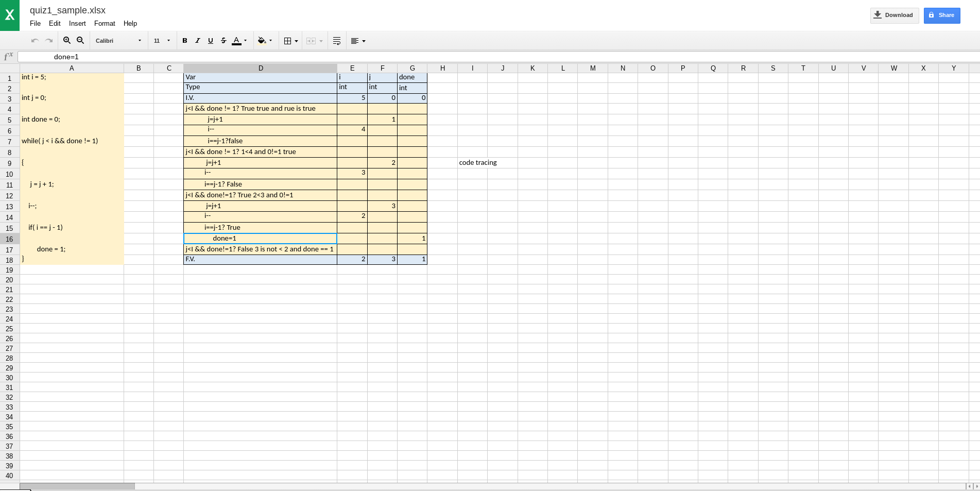Toggle underline formatting
The image size is (980, 491).
point(211,41)
